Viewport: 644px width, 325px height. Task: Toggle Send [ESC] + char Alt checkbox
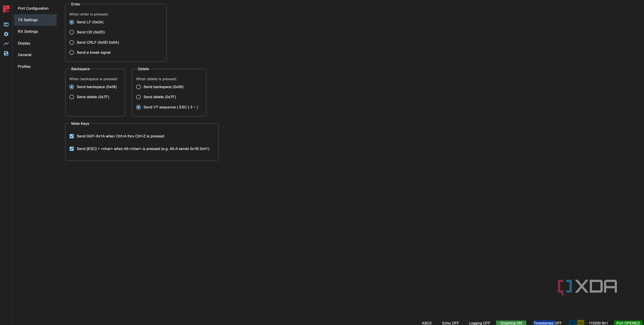pos(72,149)
